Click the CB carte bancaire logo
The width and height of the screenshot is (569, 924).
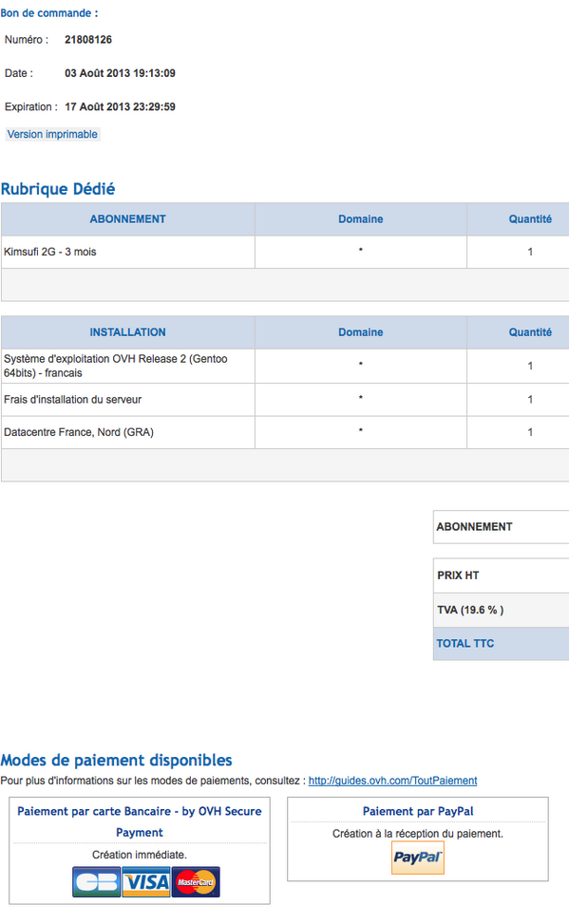[96, 882]
